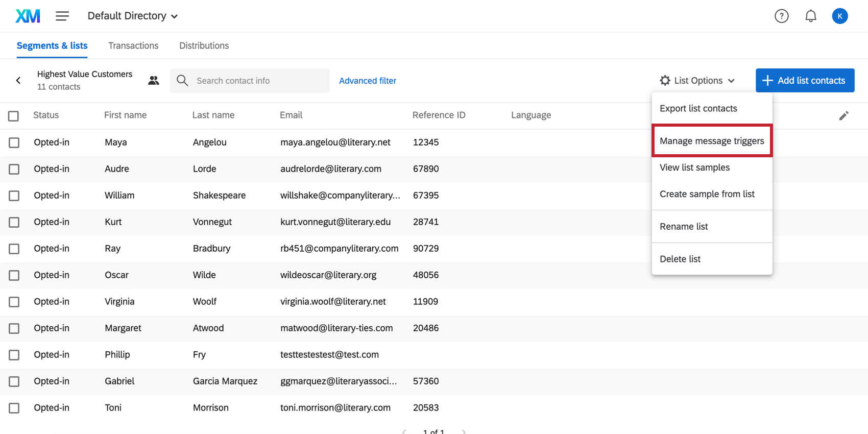Click email maya.angelou@literary.net
The image size is (868, 434).
tap(335, 142)
